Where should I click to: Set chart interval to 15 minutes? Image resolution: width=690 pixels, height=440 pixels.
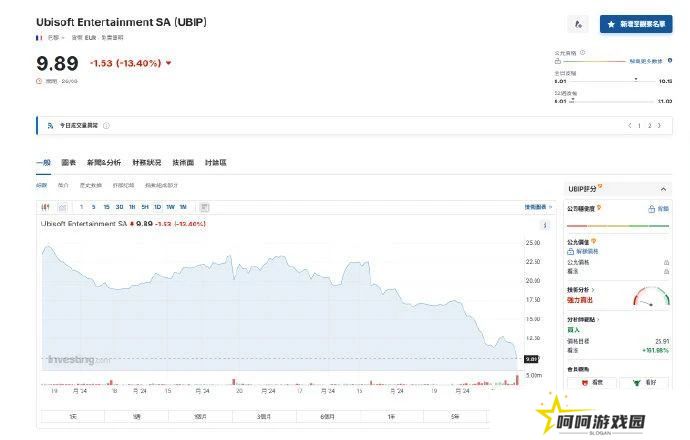[106, 207]
